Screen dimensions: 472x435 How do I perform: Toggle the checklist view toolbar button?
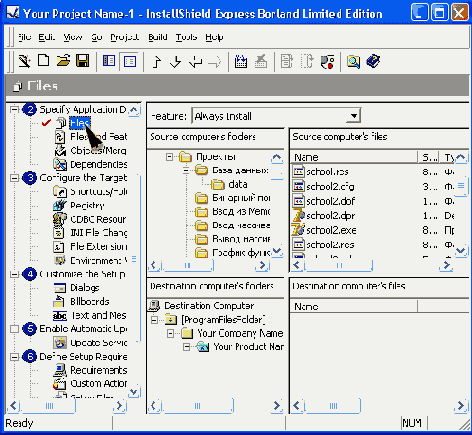click(130, 61)
